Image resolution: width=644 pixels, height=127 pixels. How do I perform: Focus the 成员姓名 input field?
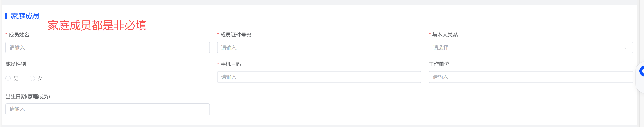[x=107, y=48]
